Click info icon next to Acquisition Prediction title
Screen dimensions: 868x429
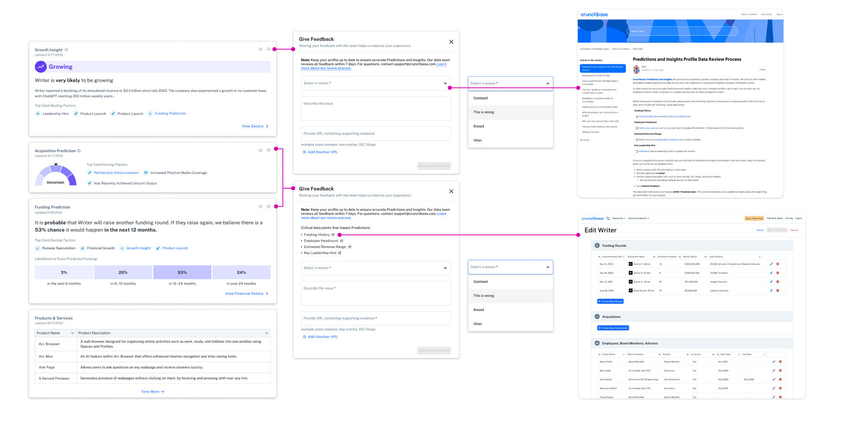(x=79, y=151)
